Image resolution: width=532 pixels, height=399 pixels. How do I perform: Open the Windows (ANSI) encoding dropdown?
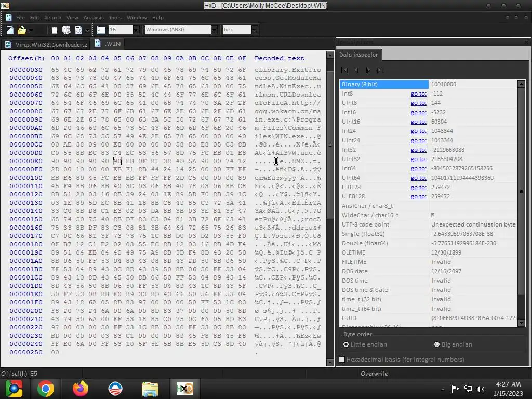(x=214, y=30)
